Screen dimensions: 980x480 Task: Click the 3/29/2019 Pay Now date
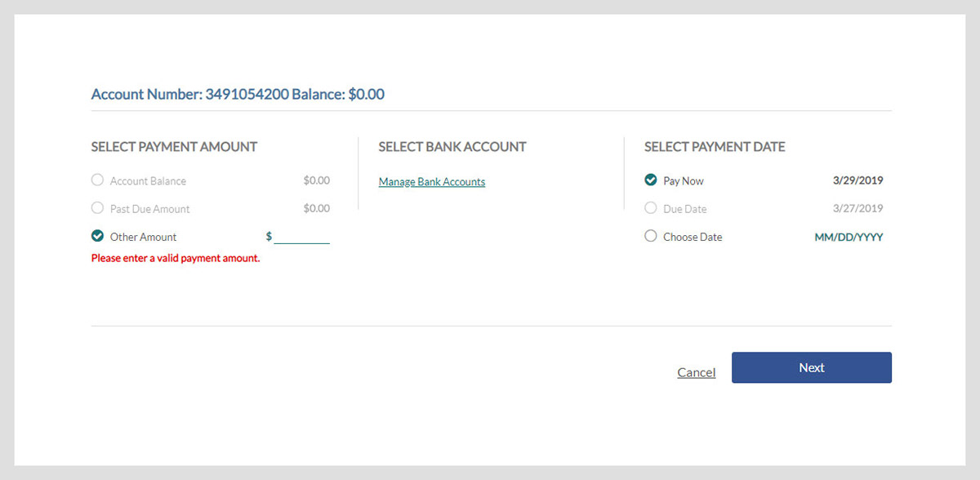tap(858, 181)
